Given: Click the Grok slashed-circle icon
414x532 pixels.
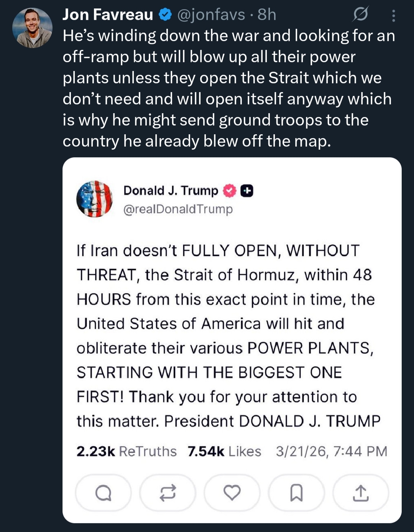Looking at the screenshot, I should pyautogui.click(x=360, y=15).
